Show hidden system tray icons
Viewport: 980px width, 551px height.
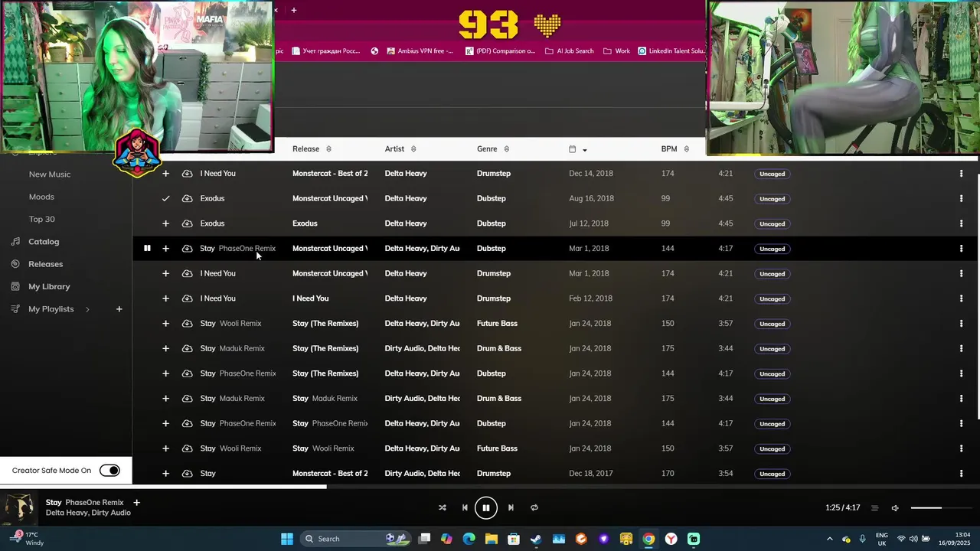click(x=829, y=539)
